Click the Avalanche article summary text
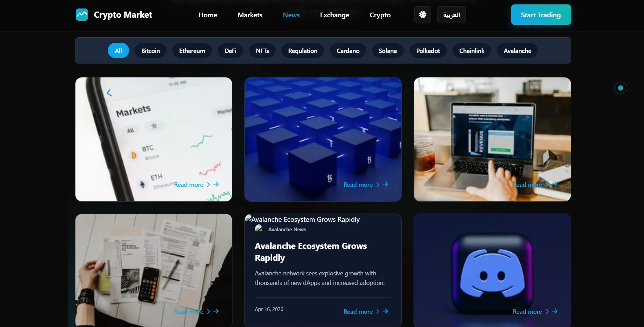Viewport: 644px width, 327px height. point(320,278)
